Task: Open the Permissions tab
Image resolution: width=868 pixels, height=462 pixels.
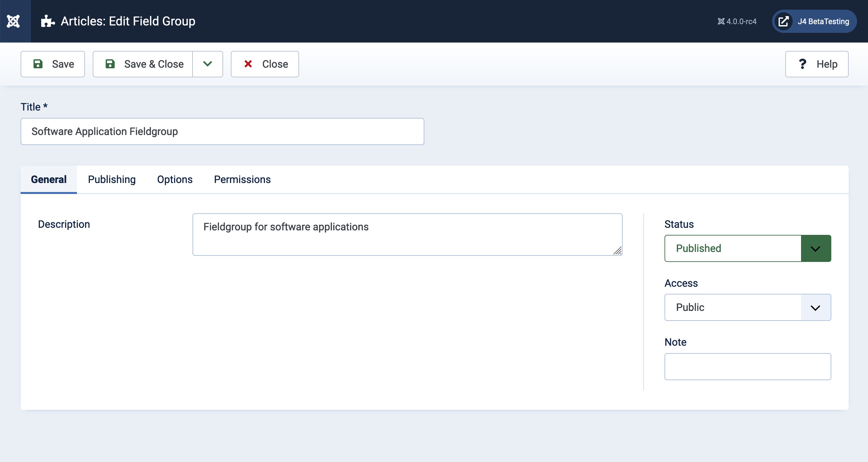Action: coord(242,179)
